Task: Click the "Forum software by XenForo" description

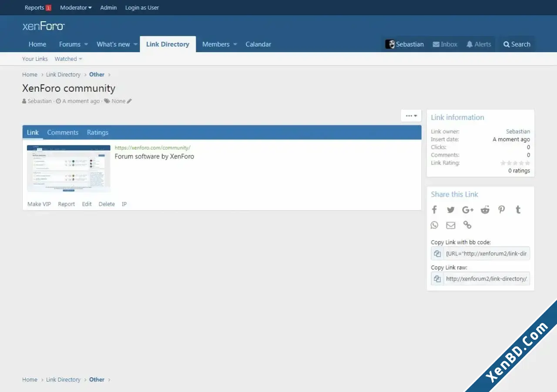Action: (154, 157)
